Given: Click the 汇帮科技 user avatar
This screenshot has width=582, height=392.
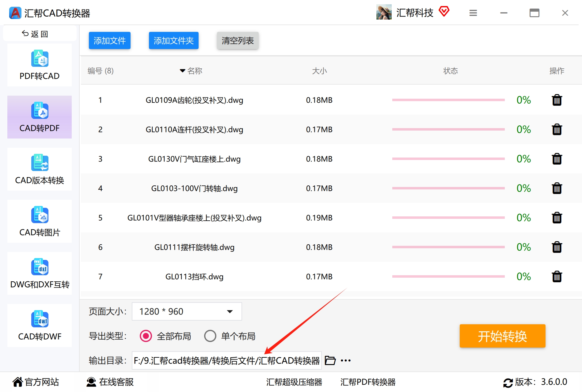Looking at the screenshot, I should click(384, 12).
